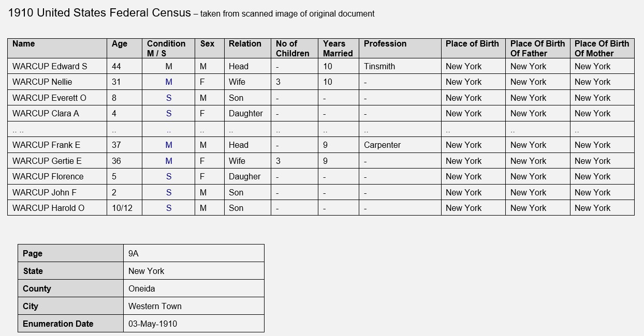Select the WARCUP Nellie name cell

coord(57,82)
